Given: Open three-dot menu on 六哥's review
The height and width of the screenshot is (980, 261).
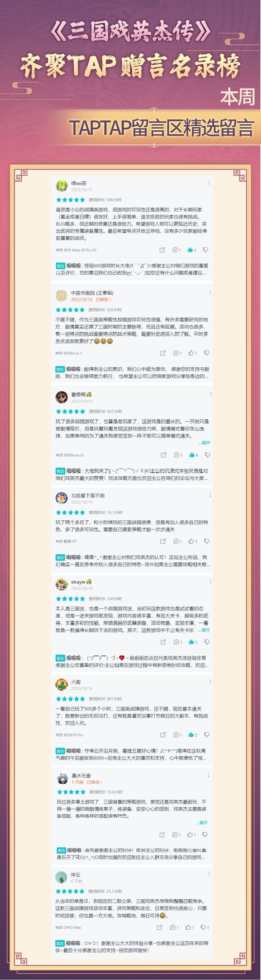Looking at the screenshot, I should point(210,682).
